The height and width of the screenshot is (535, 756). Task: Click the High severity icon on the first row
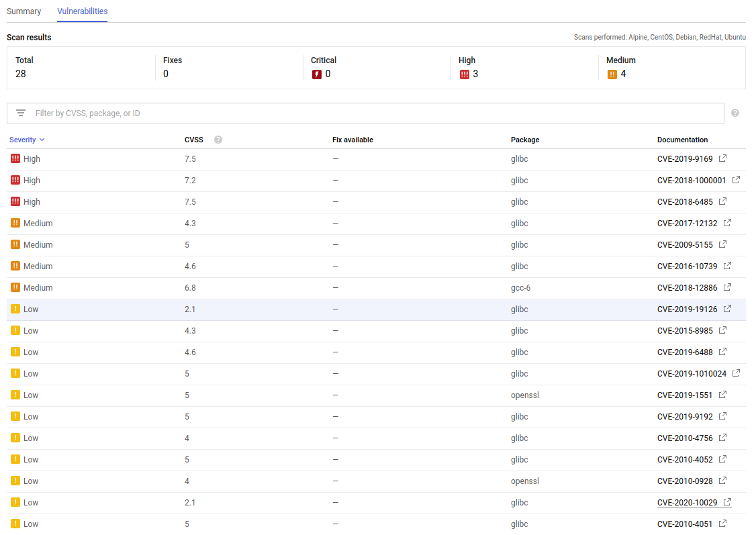tap(15, 158)
